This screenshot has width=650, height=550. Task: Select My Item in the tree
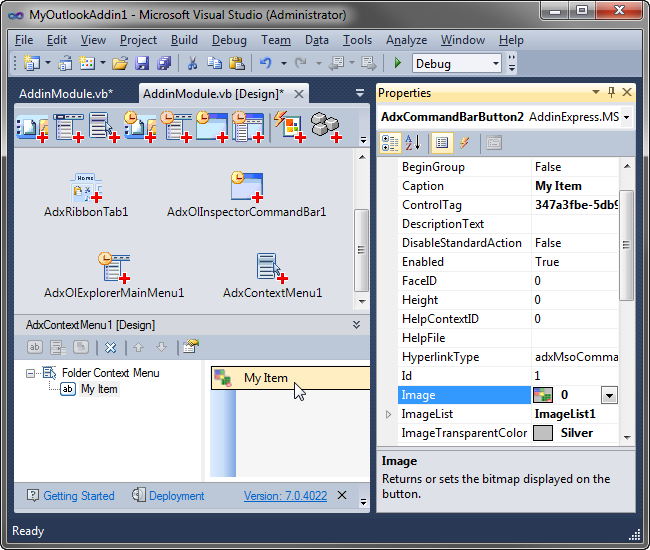(x=99, y=389)
